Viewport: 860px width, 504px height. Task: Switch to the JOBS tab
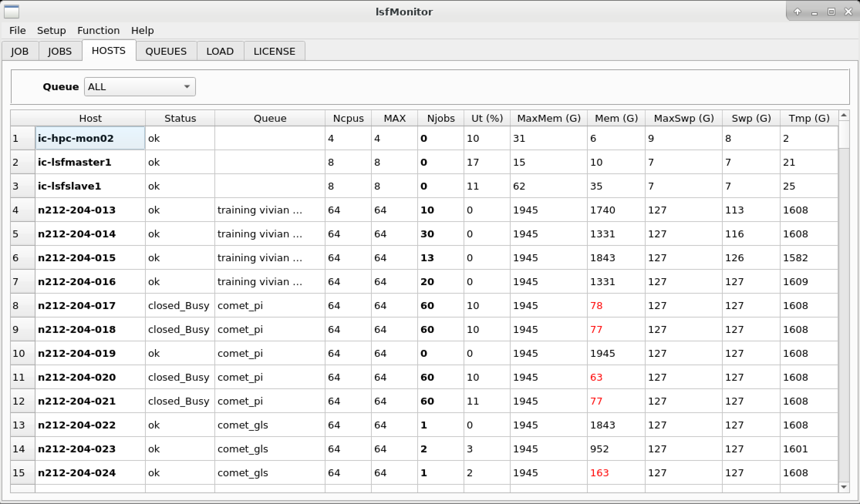pyautogui.click(x=60, y=51)
